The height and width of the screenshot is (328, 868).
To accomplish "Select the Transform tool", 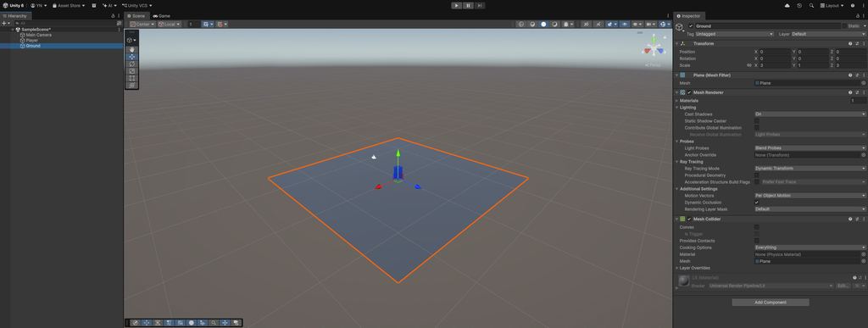I will tap(131, 86).
